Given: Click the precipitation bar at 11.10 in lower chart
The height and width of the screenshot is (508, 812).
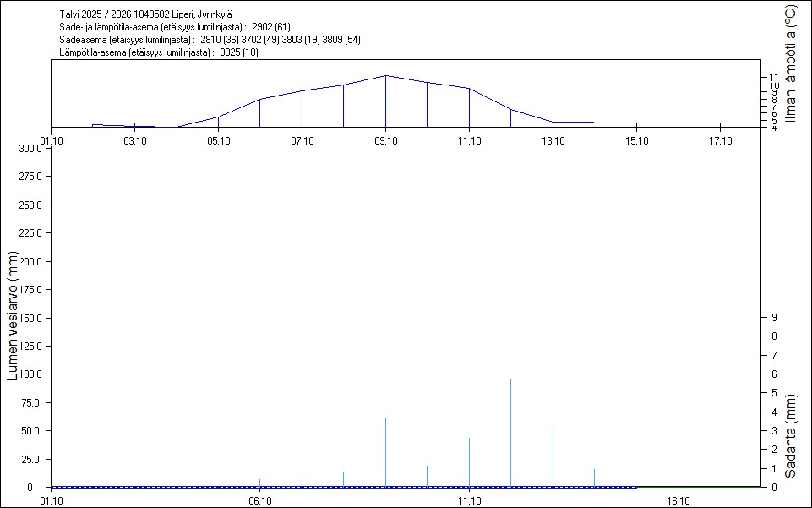Looking at the screenshot, I should [469, 461].
